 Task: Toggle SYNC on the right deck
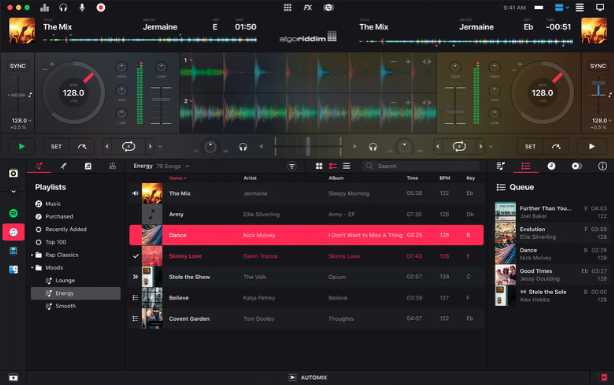pyautogui.click(x=598, y=66)
